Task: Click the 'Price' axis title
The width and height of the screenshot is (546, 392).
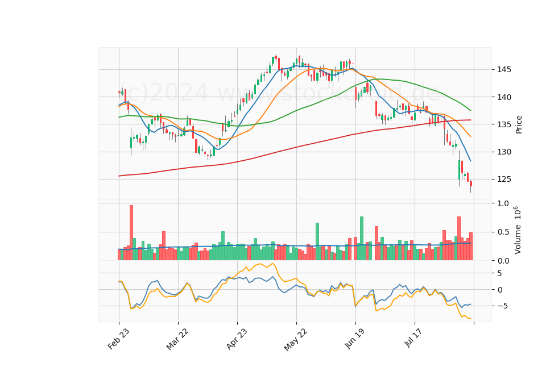Action: point(519,124)
